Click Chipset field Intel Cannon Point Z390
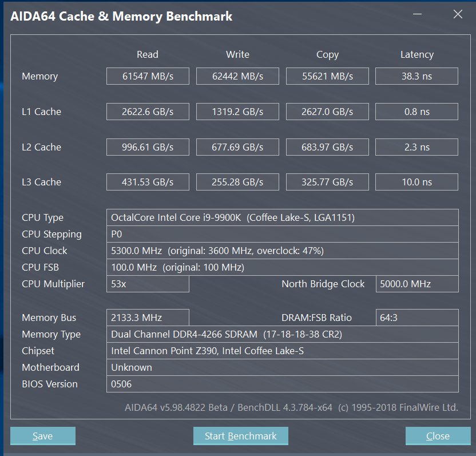This screenshot has height=456, width=476. tap(283, 351)
